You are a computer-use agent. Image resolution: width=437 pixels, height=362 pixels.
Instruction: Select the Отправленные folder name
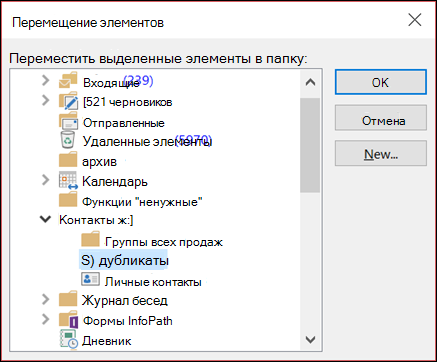tap(124, 123)
